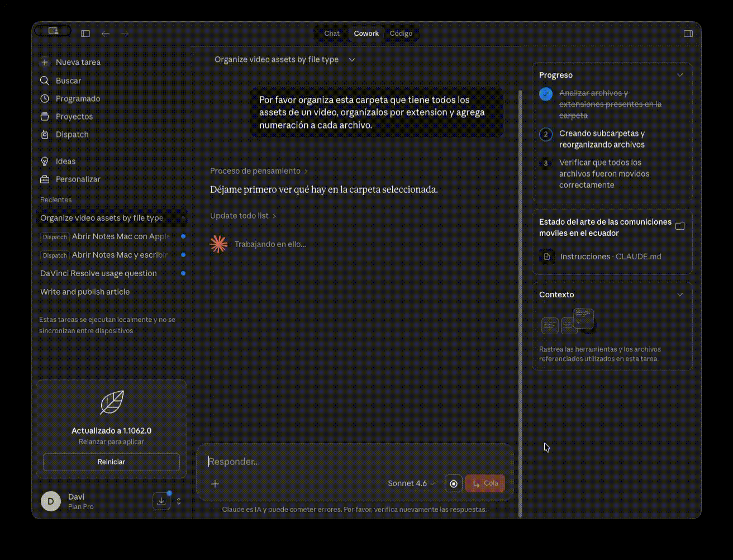733x560 pixels.
Task: Toggle the left sidebar panel icon
Action: point(85,34)
